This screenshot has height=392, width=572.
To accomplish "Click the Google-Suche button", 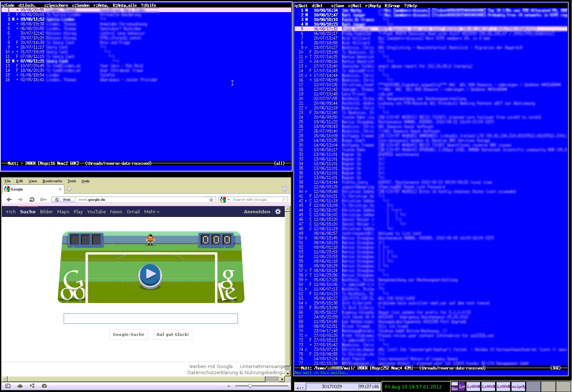I will click(128, 334).
